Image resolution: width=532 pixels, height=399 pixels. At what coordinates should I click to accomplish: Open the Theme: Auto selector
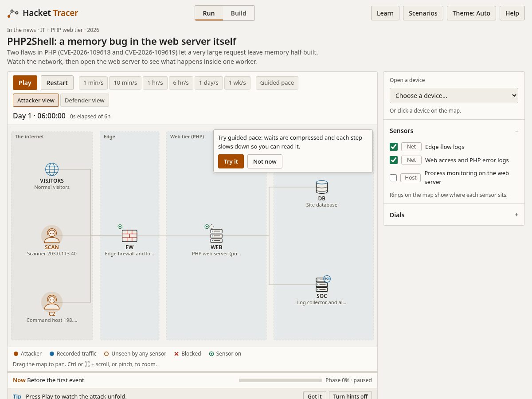coord(471,13)
